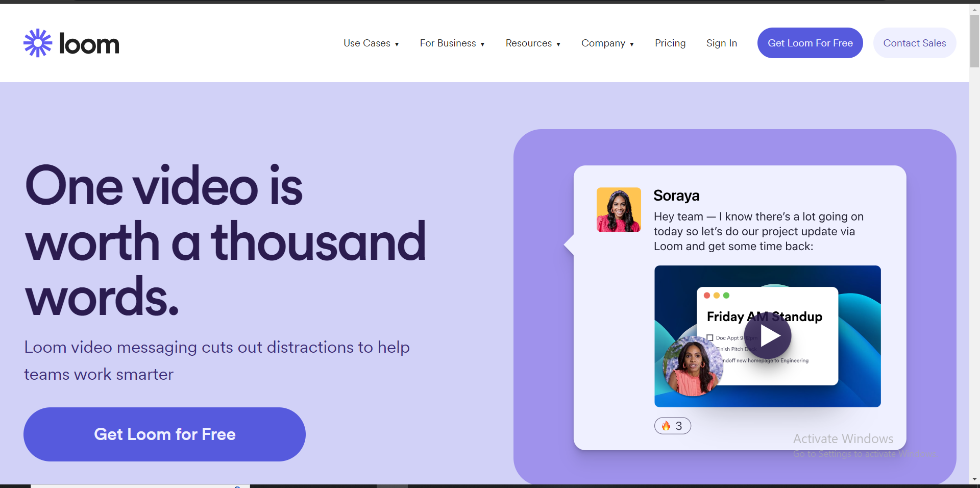The height and width of the screenshot is (488, 980).
Task: Click the 'Friday AM Standup' title text
Action: tap(765, 316)
